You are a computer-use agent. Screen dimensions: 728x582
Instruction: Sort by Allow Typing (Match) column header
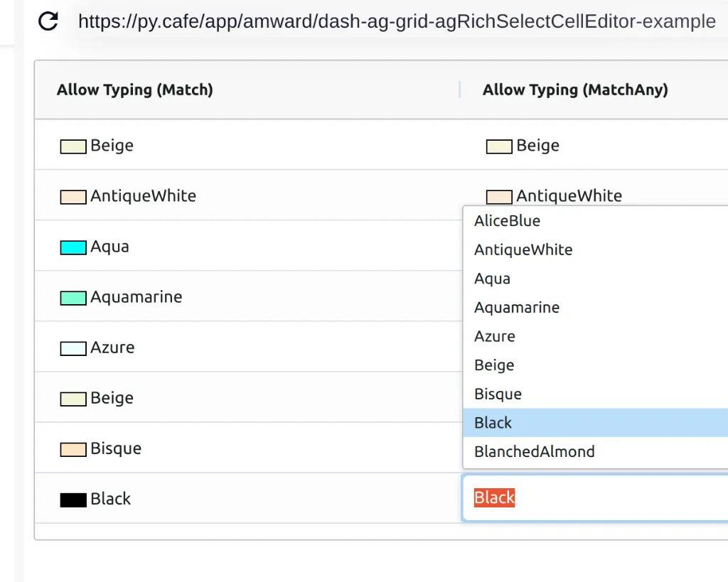[135, 90]
